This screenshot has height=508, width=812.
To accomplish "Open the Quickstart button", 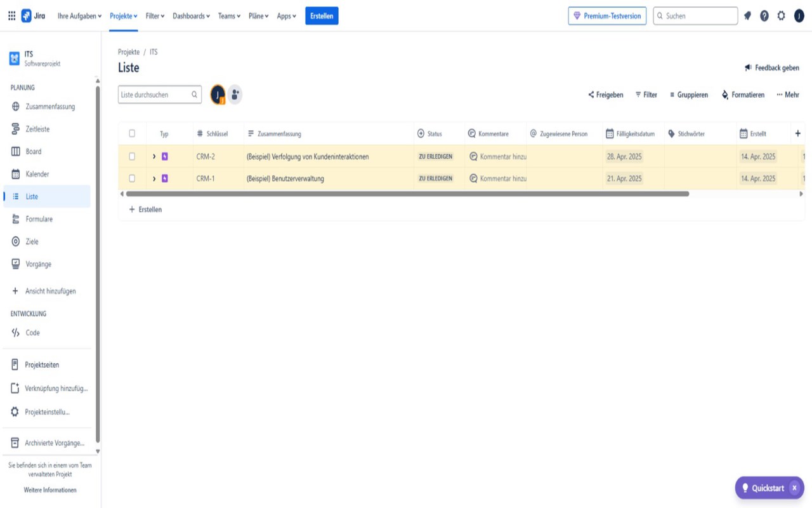I will click(x=763, y=488).
